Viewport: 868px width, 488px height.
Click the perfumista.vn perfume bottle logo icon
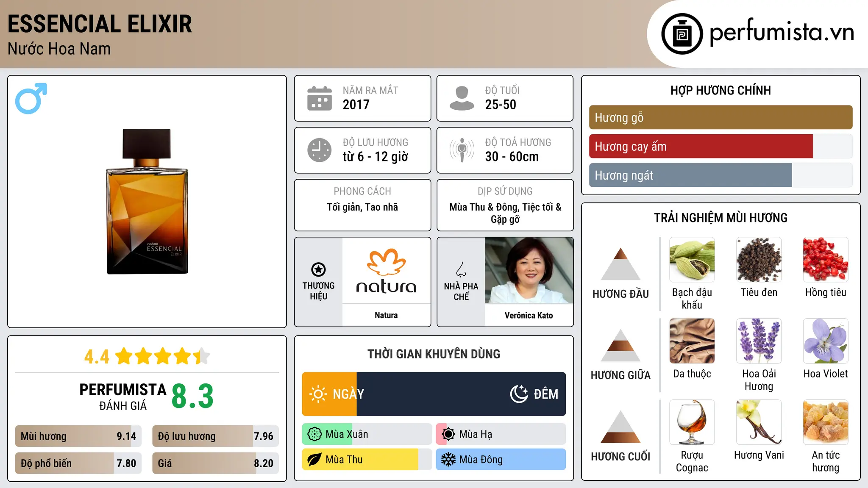click(x=682, y=34)
